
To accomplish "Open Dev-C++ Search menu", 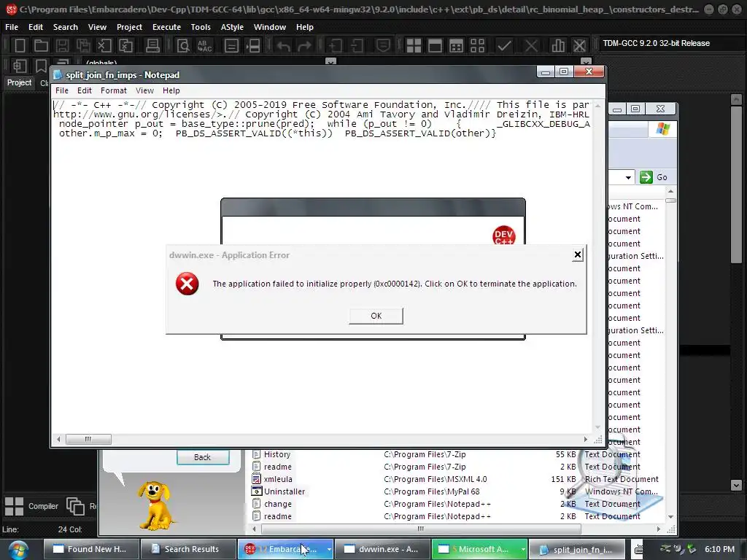I will pos(65,27).
